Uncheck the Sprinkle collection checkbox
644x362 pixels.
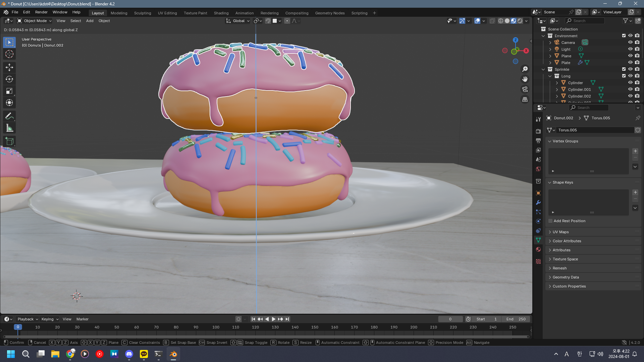624,69
